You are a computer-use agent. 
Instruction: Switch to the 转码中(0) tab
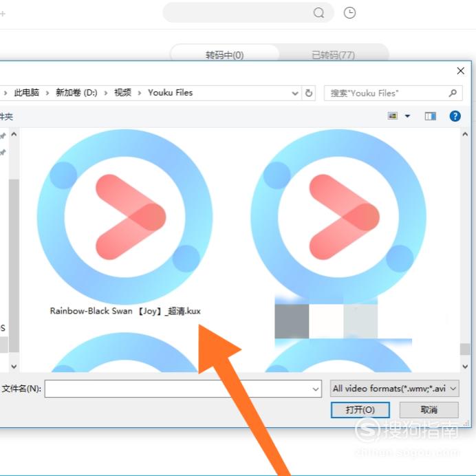coord(225,55)
